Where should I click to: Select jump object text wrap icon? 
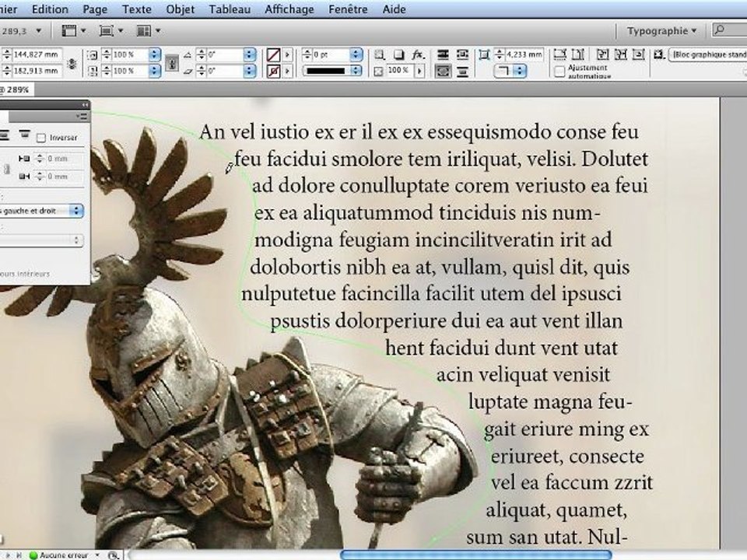tap(462, 72)
